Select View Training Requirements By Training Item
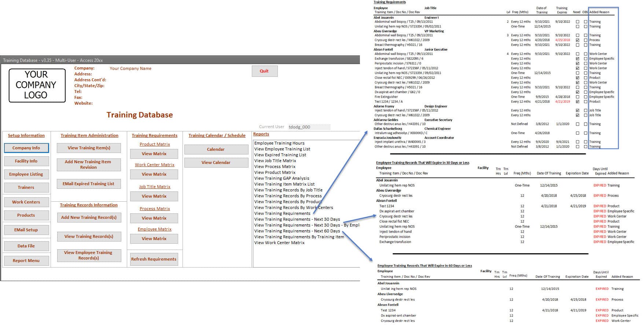The height and width of the screenshot is (325, 644). point(299,237)
